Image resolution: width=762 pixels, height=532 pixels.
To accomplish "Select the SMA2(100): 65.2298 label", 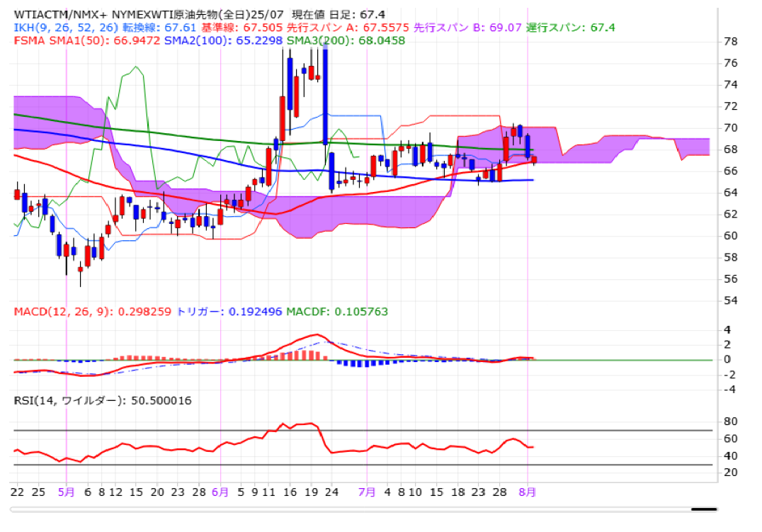I will (223, 40).
